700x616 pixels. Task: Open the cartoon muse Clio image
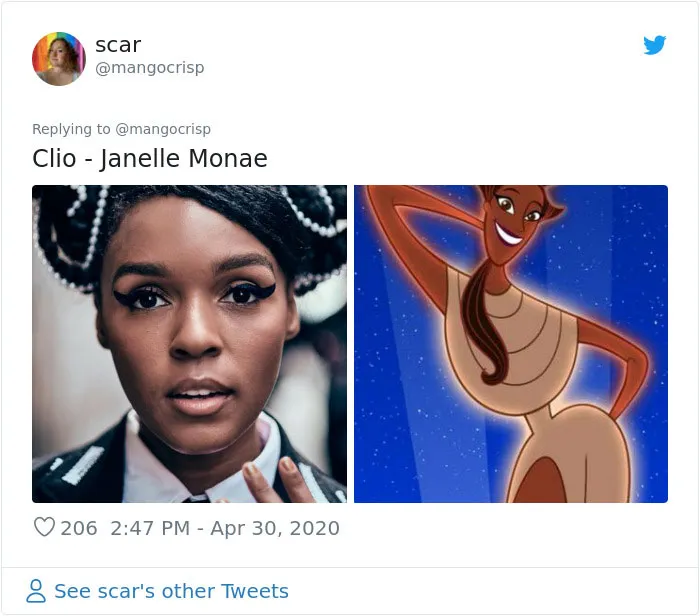[x=511, y=344]
